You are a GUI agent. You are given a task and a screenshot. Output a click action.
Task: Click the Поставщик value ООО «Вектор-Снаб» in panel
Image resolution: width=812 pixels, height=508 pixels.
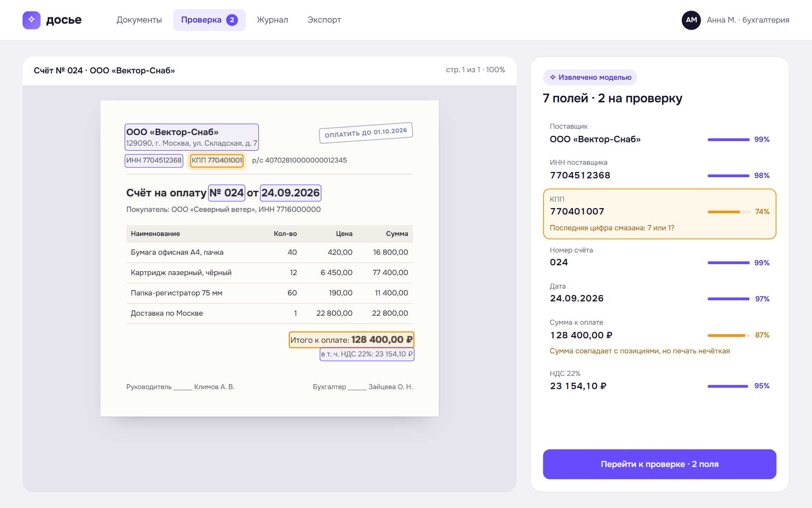click(595, 139)
